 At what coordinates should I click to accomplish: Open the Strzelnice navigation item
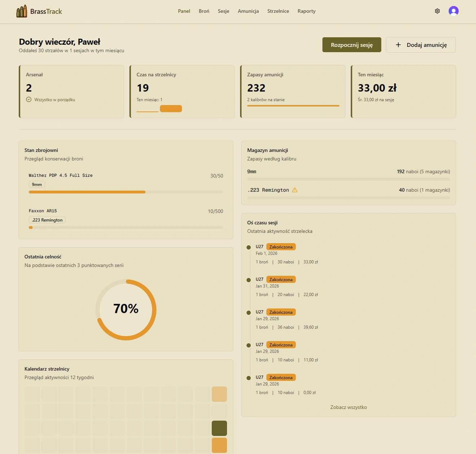[x=278, y=11]
